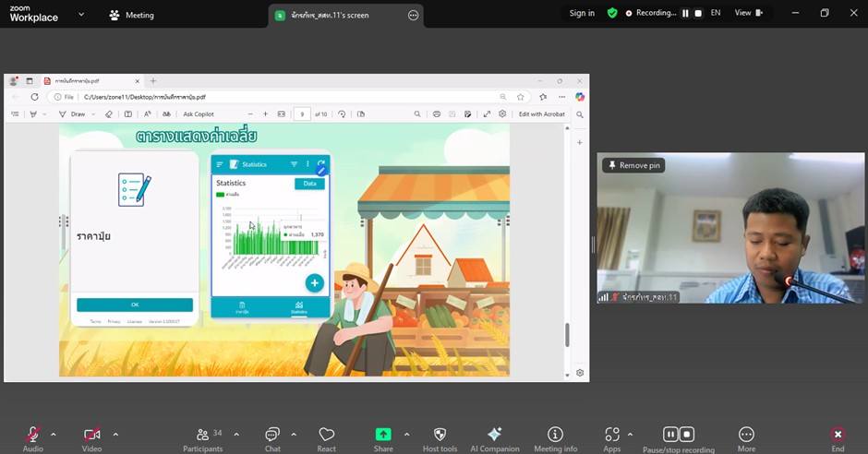This screenshot has width=868, height=454.
Task: Open the View layout dropdown
Action: coord(748,14)
